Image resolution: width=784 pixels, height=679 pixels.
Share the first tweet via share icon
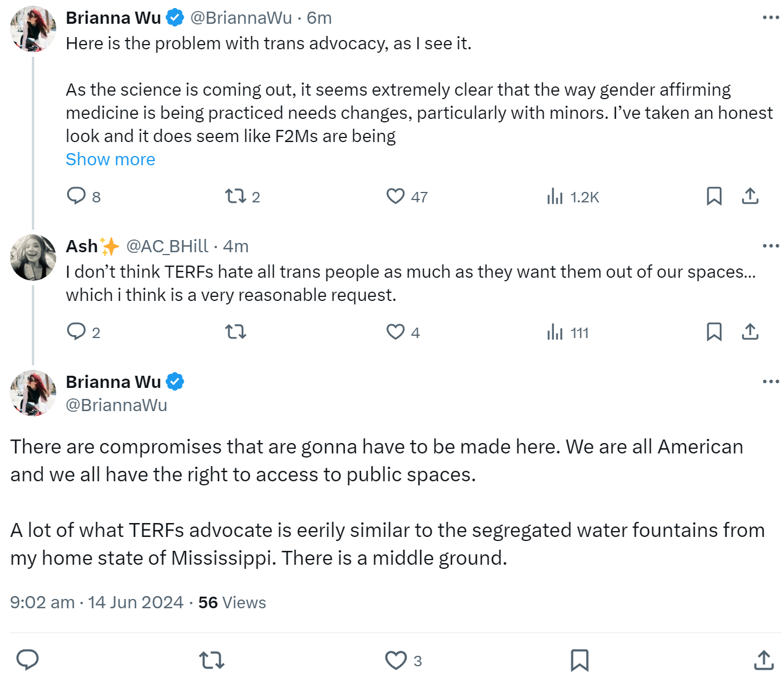(750, 196)
